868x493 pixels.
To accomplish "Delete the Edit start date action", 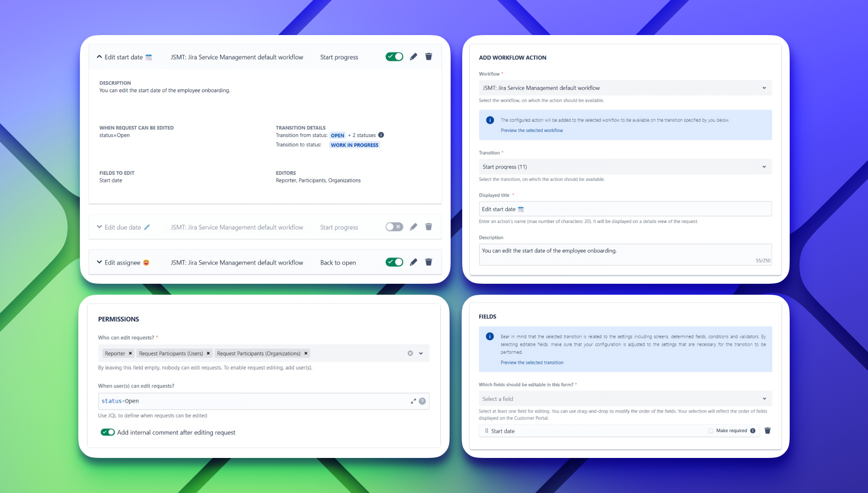I will (x=429, y=56).
